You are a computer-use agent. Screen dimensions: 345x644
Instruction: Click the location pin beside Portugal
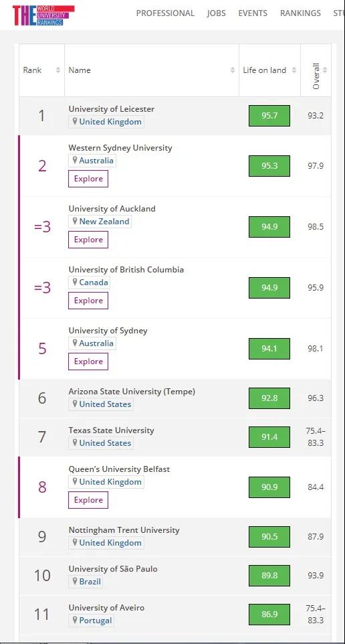(75, 620)
